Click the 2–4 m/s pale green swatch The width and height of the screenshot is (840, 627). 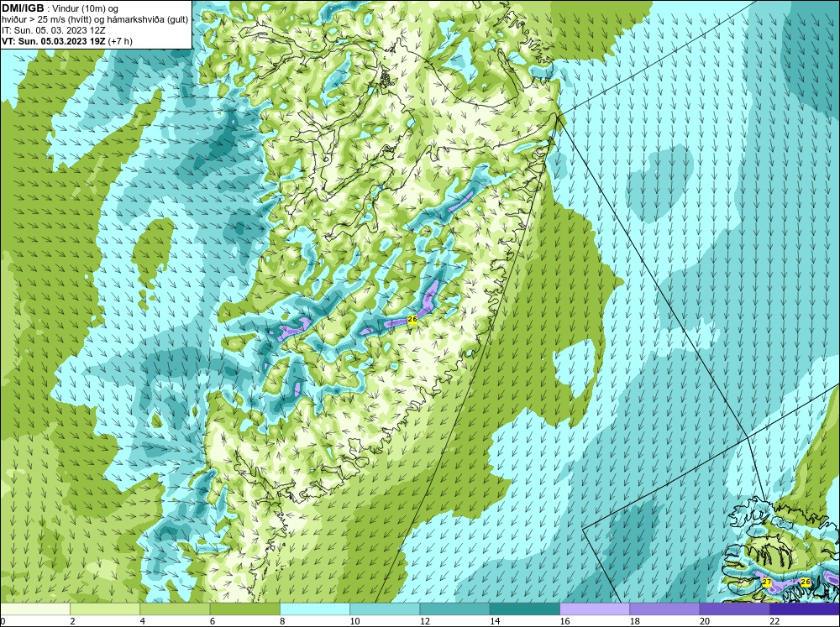coord(105,609)
